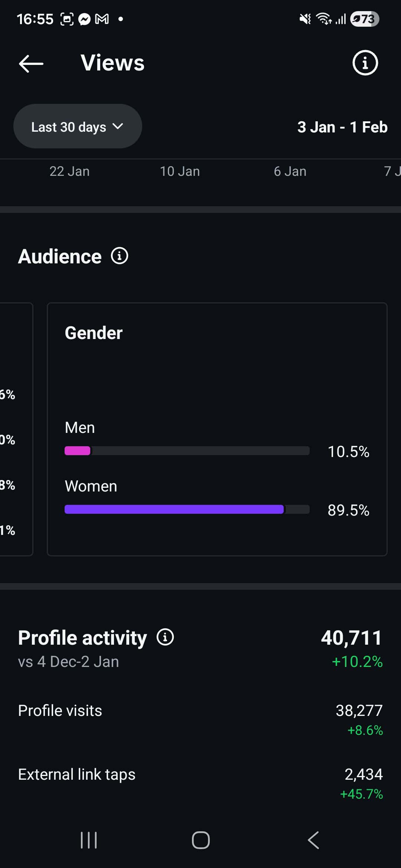The height and width of the screenshot is (868, 401).
Task: Open recent apps navigation button
Action: [x=89, y=840]
